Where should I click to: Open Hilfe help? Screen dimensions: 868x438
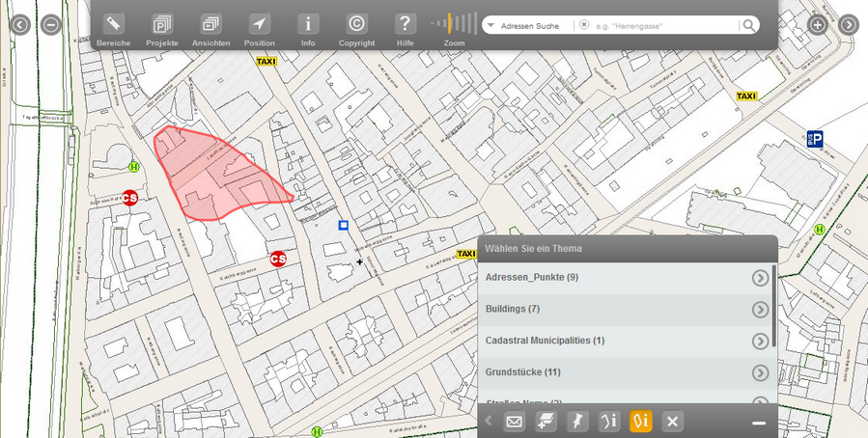coord(406,24)
